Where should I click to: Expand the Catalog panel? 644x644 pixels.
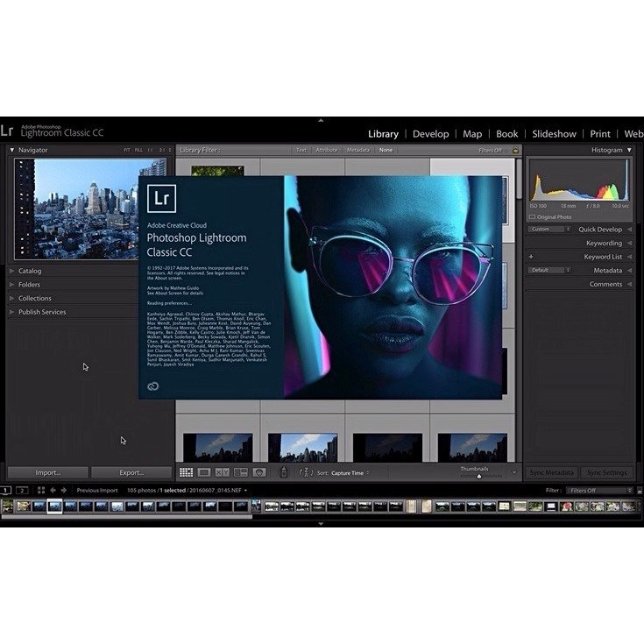click(12, 271)
